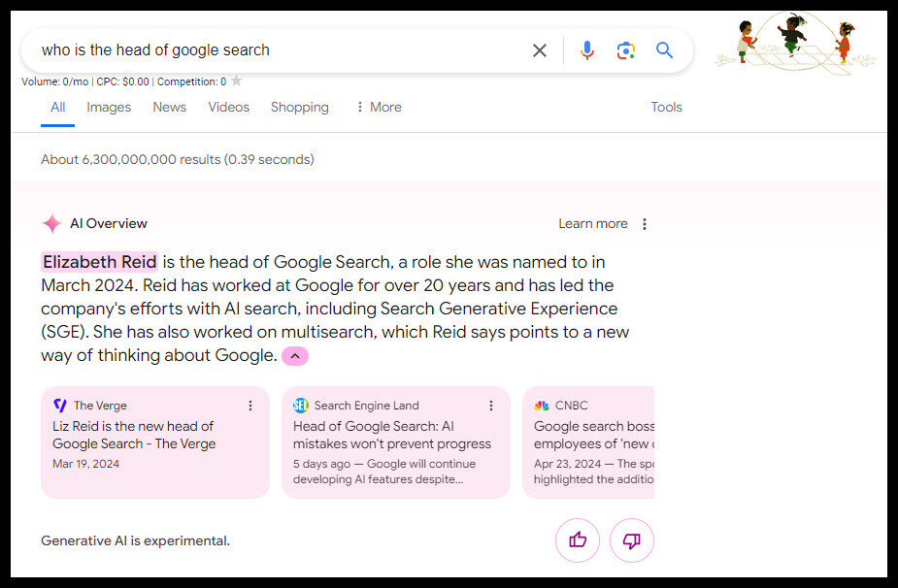The height and width of the screenshot is (588, 898).
Task: Open the Verge article about Liz Reid
Action: (x=133, y=433)
